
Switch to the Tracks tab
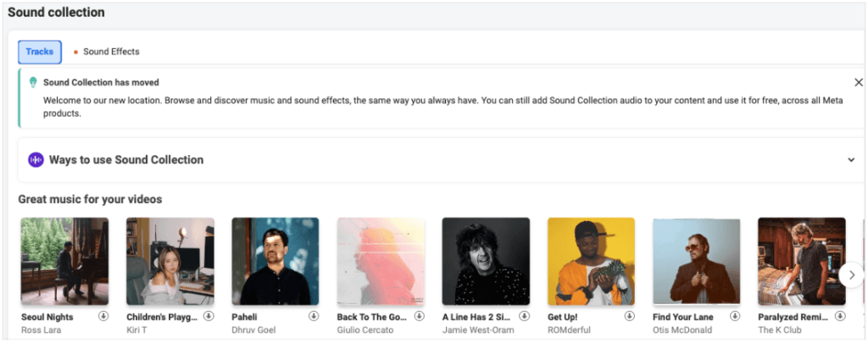40,52
